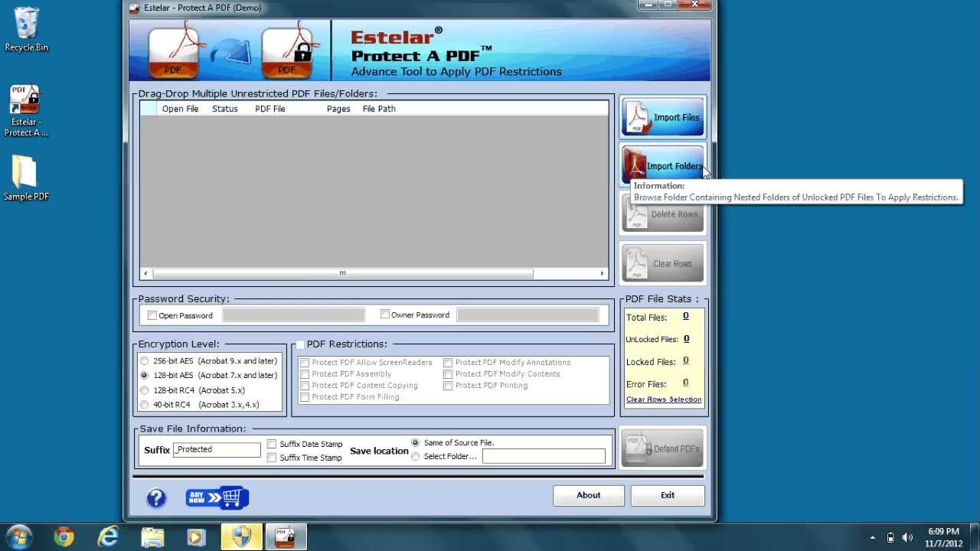Screen dimensions: 980x551
Task: Click the Owner Password input field
Action: [x=528, y=315]
